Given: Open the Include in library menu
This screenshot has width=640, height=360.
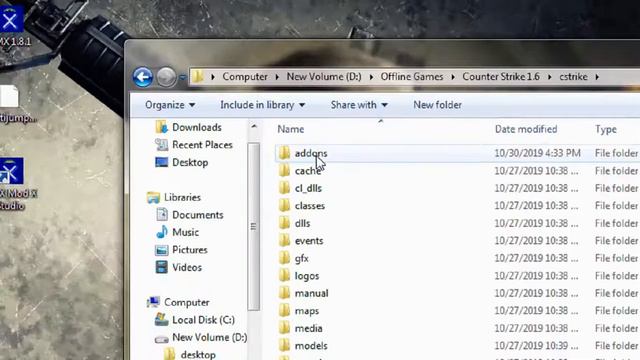Looking at the screenshot, I should coord(262,105).
